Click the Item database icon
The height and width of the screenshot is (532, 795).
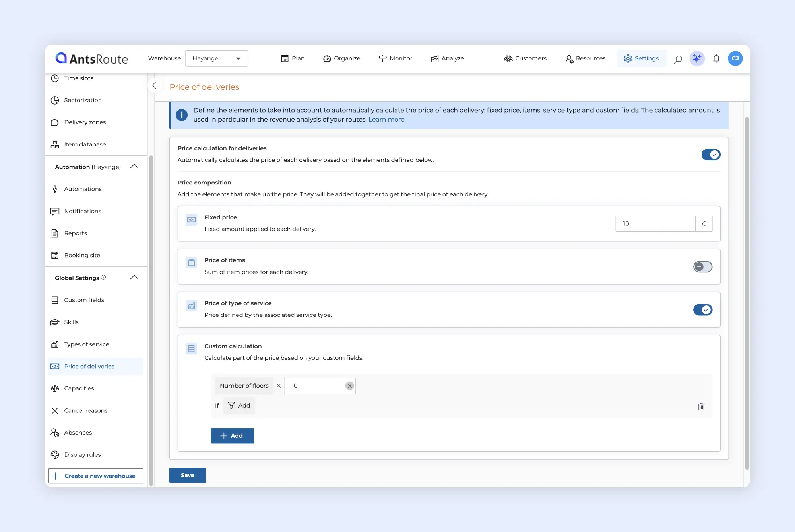coord(55,144)
